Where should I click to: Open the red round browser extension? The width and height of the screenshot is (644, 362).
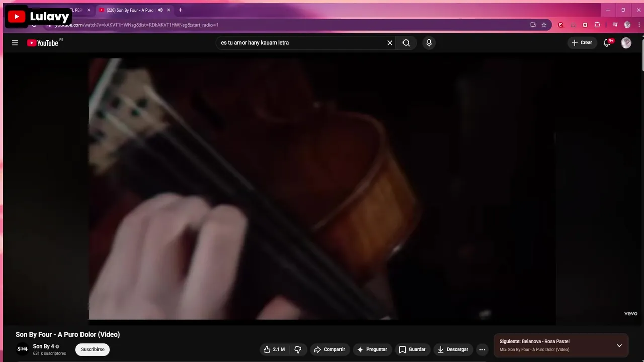pyautogui.click(x=561, y=25)
